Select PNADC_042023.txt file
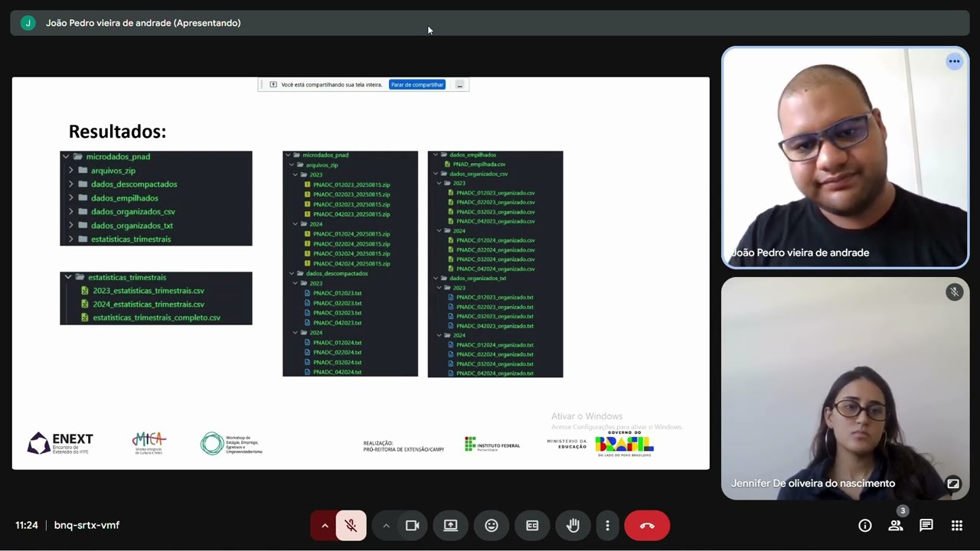This screenshot has height=551, width=980. point(338,323)
